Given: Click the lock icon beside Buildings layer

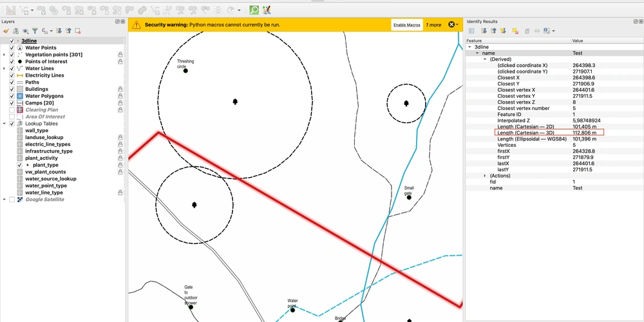Looking at the screenshot, I should click(x=120, y=89).
